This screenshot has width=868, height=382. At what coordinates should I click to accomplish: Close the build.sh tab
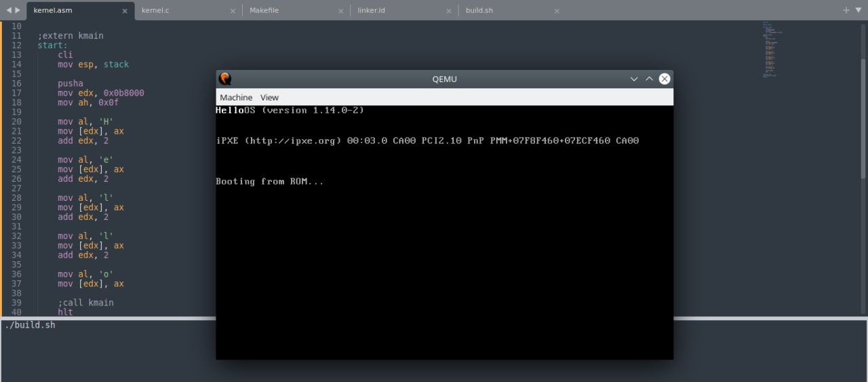point(557,11)
